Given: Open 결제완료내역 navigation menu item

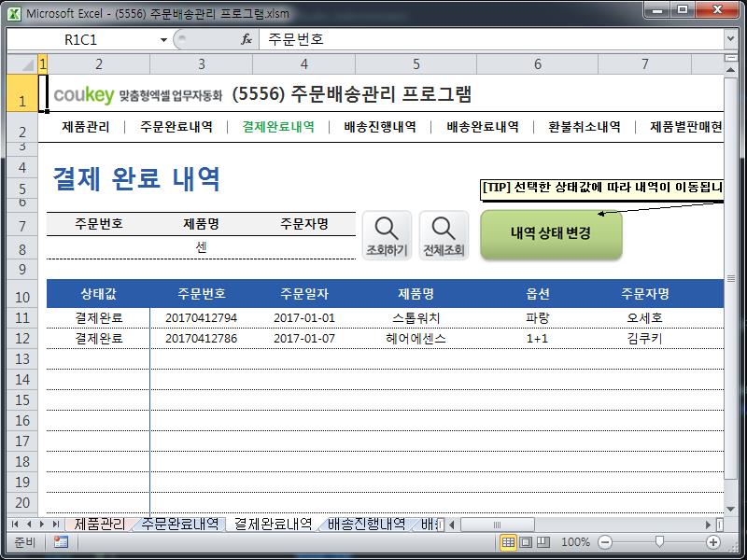Looking at the screenshot, I should (x=278, y=127).
